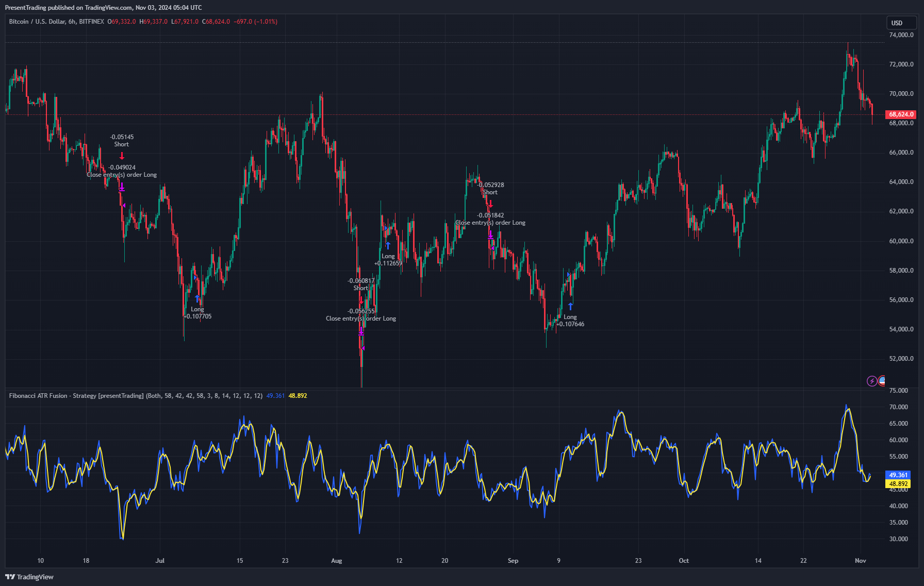Image resolution: width=924 pixels, height=586 pixels.
Task: Click the Jul label on time axis
Action: (x=160, y=561)
